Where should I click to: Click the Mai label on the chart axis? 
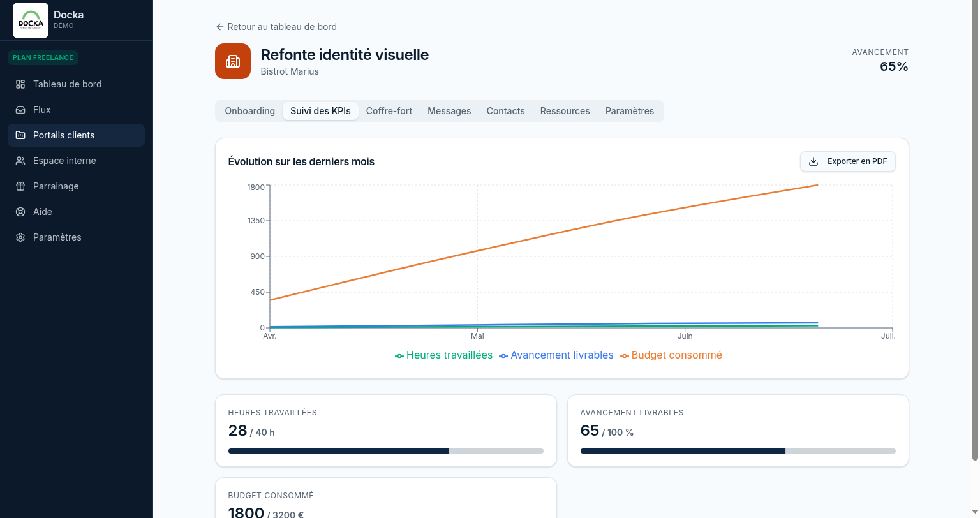(x=477, y=336)
